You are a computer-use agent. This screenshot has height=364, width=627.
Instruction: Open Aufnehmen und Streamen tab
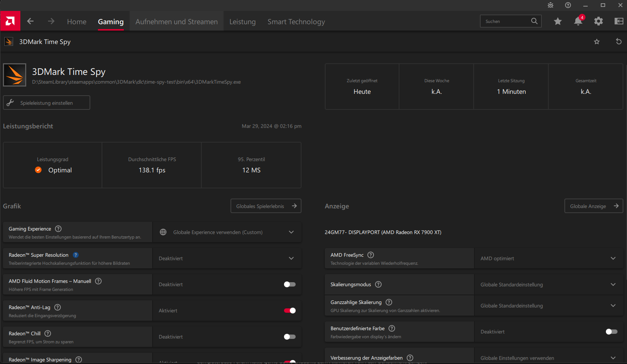177,22
